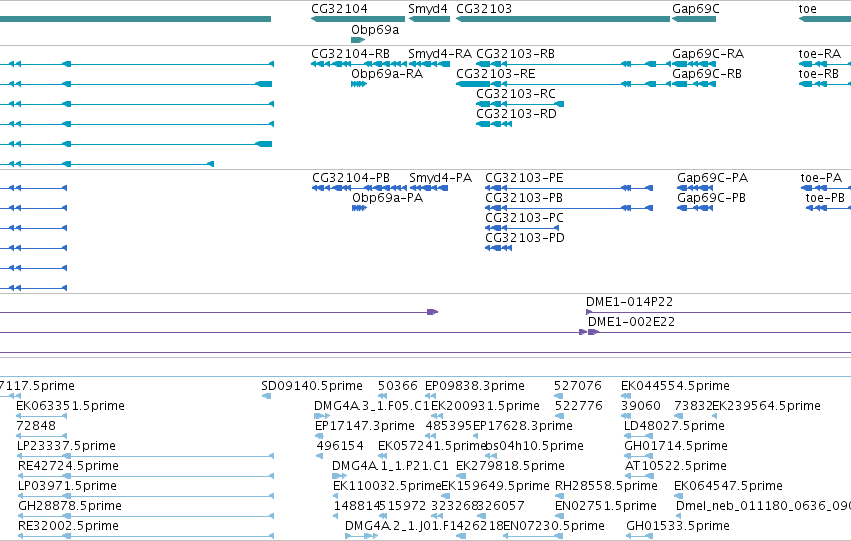Select EST label GH28878.5prime

69,506
